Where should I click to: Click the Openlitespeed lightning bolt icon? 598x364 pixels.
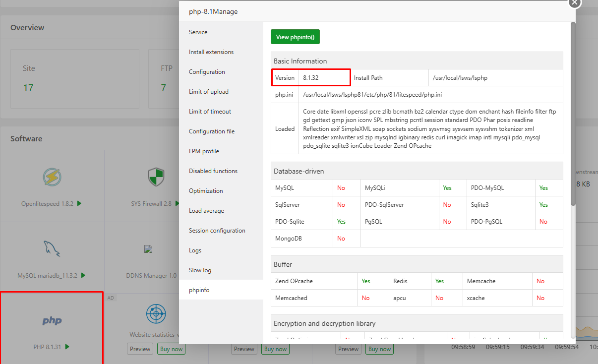[x=52, y=177]
